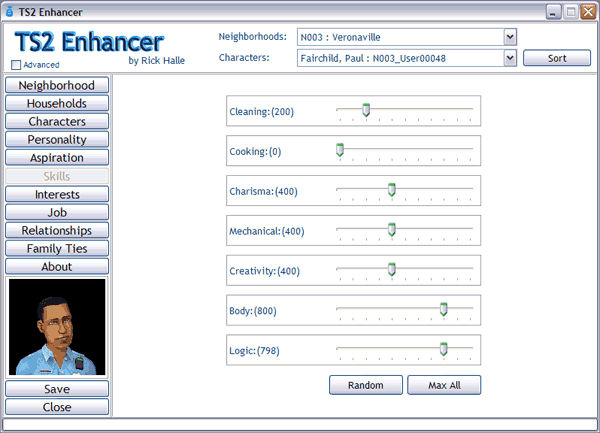Show the Family Ties section

click(x=57, y=248)
